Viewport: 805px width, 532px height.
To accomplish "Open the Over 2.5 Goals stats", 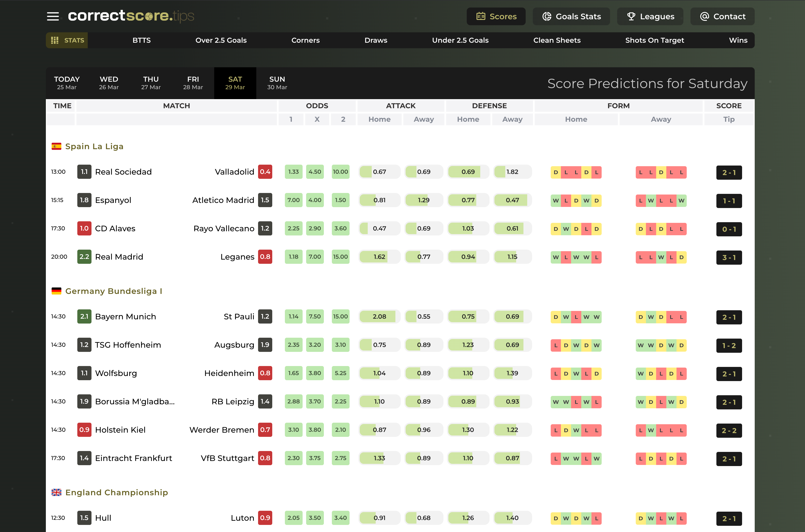I will coord(221,40).
